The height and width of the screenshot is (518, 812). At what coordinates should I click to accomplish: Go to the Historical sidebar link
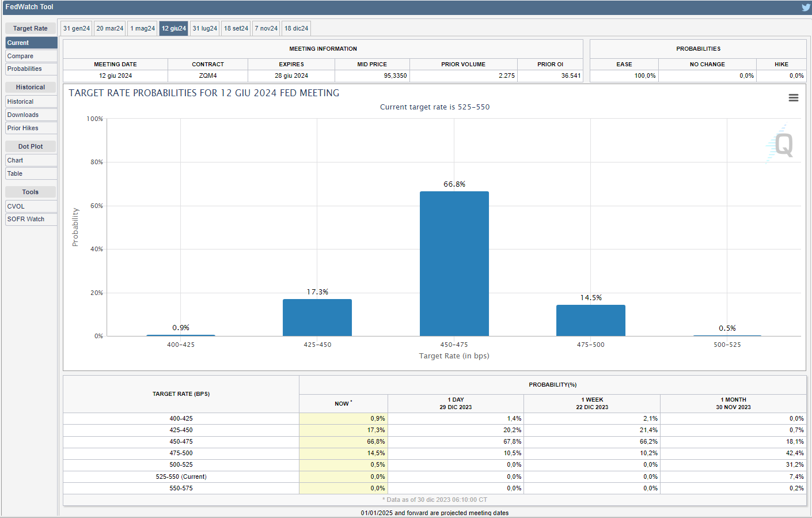[31, 101]
